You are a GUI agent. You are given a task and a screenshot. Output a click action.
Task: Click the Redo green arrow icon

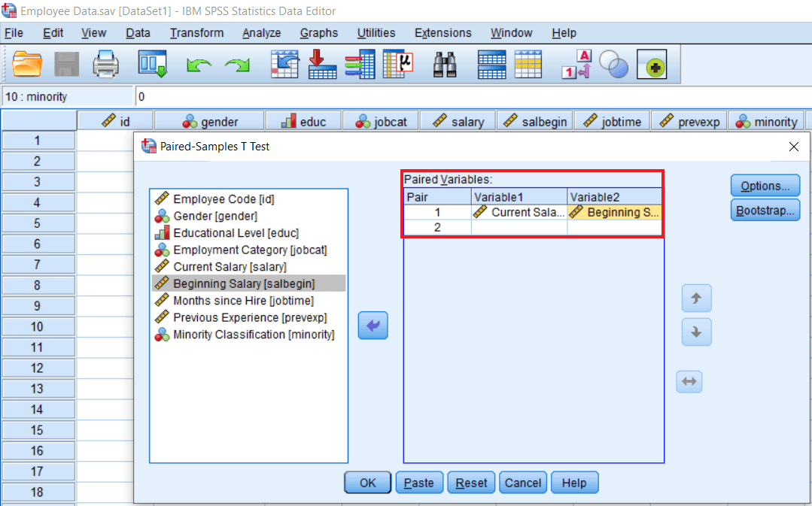pyautogui.click(x=238, y=65)
